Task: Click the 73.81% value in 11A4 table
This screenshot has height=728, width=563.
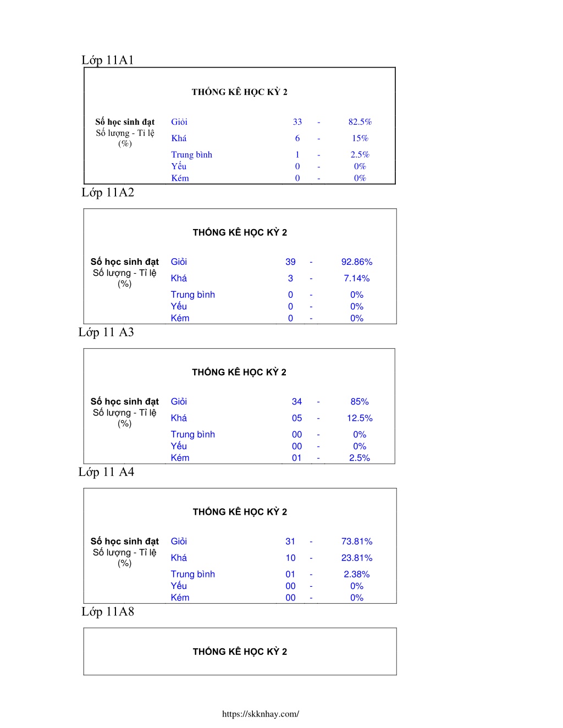Action: (x=357, y=541)
